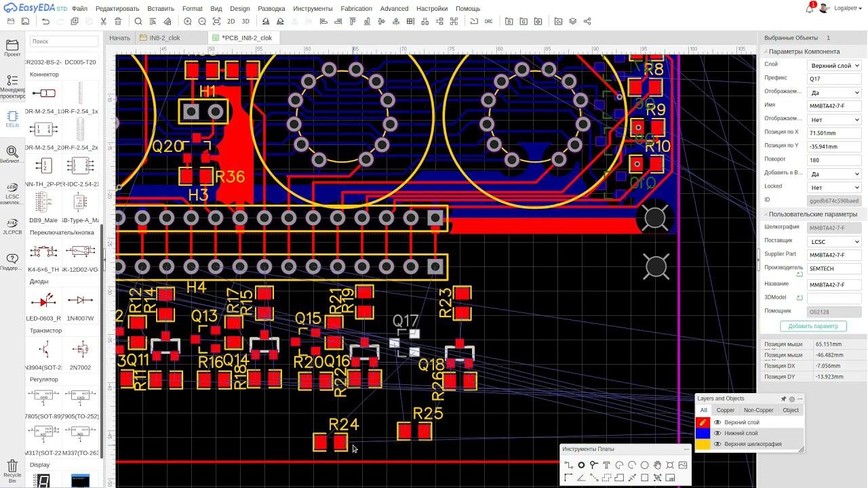Viewport: 868px width, 488px height.
Task: Switch to 3D view button
Action: click(x=245, y=22)
